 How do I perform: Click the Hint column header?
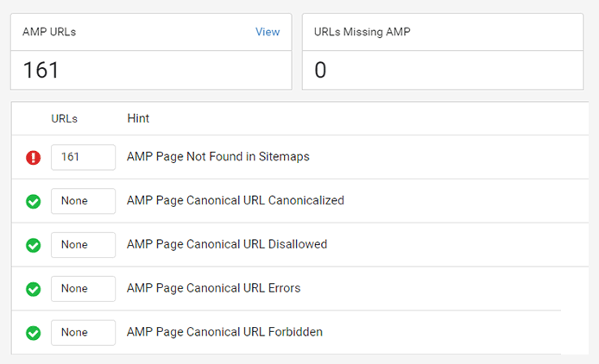pyautogui.click(x=138, y=118)
